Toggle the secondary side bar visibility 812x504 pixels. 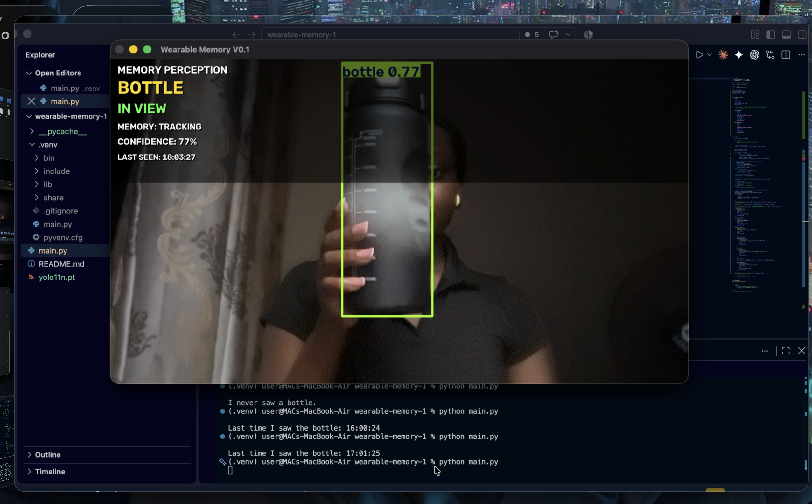point(802,35)
